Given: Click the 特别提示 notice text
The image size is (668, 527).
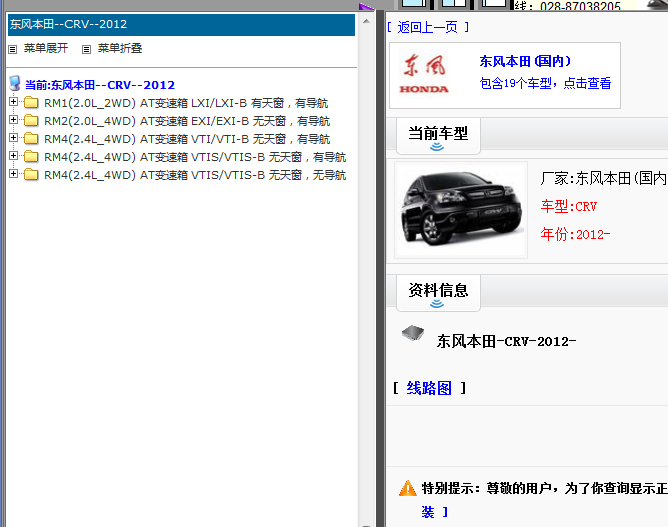Looking at the screenshot, I should (544, 488).
